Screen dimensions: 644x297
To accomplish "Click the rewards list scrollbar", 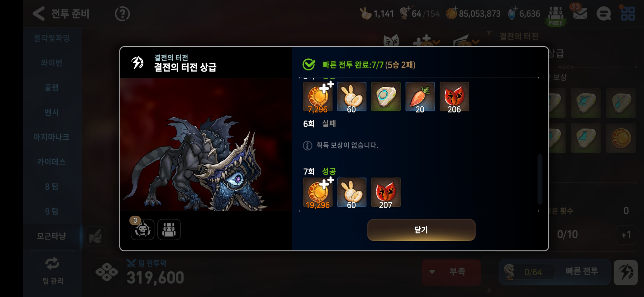I will point(540,179).
